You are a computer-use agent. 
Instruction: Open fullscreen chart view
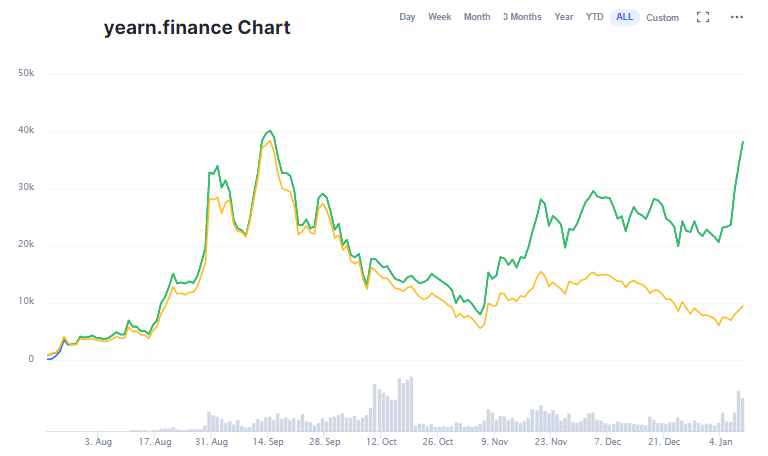tap(702, 17)
